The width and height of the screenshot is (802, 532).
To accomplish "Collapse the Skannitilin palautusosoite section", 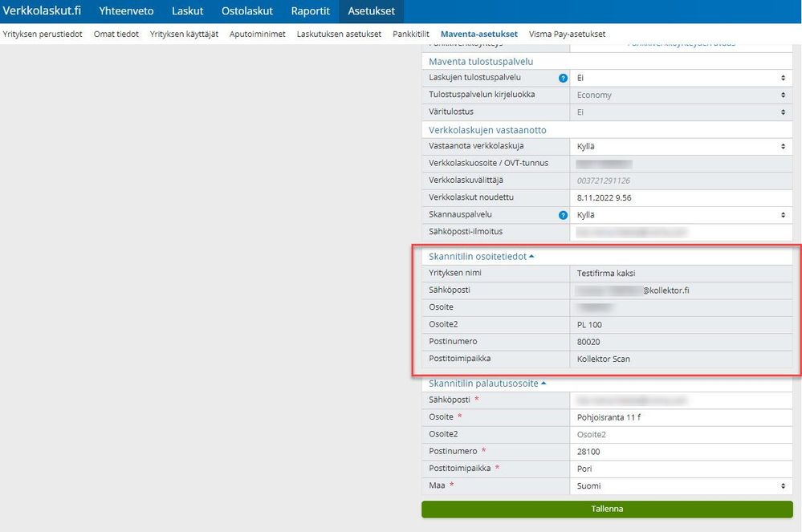I will point(487,384).
